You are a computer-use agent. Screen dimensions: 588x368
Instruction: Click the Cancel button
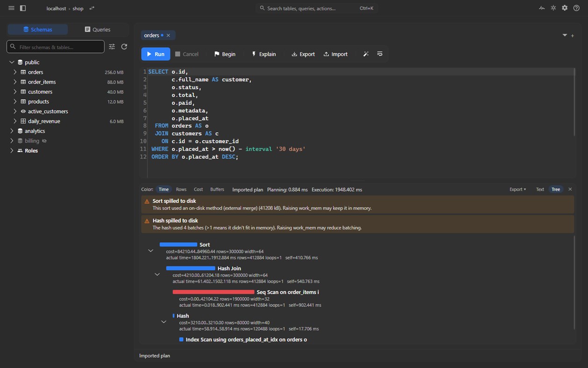tap(187, 54)
